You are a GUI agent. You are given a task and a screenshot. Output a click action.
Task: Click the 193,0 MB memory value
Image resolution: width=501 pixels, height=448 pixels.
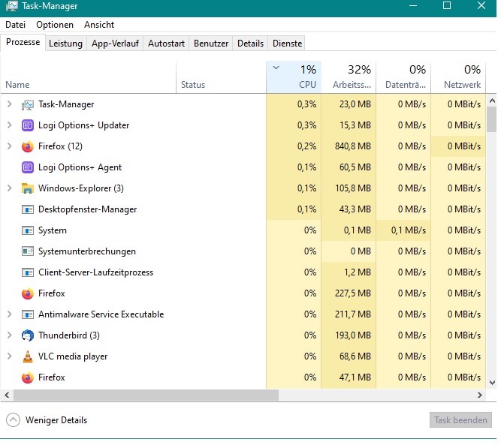(353, 335)
